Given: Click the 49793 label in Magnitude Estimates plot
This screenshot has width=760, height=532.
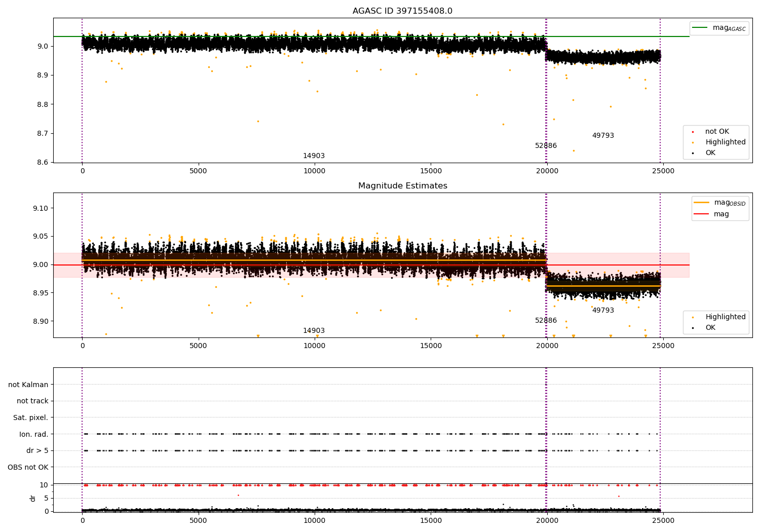Looking at the screenshot, I should pyautogui.click(x=603, y=311).
